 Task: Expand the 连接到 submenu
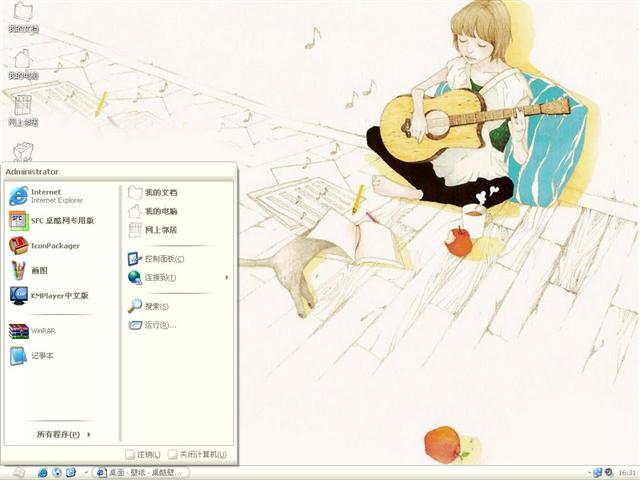pyautogui.click(x=178, y=278)
